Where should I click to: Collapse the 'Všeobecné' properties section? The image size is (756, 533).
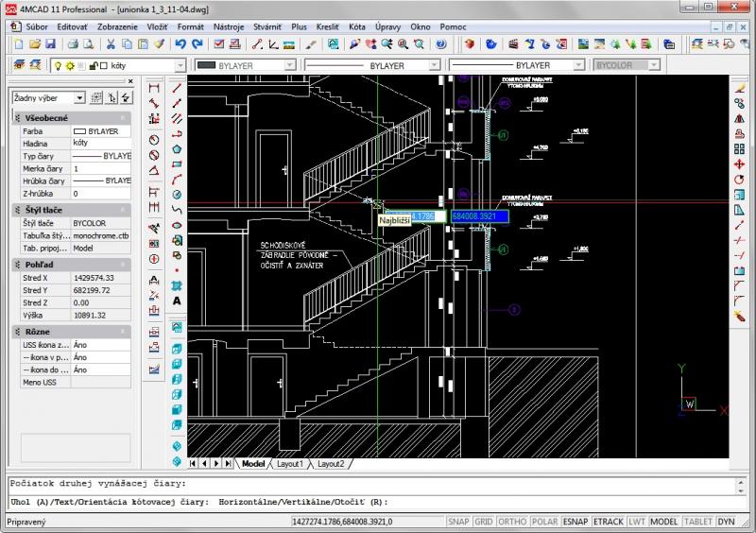click(x=18, y=115)
